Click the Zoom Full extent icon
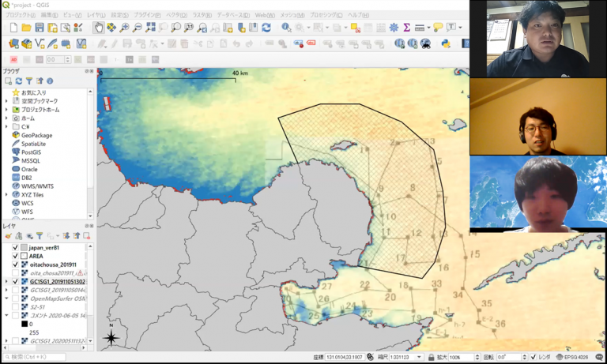This screenshot has width=607, height=364. pyautogui.click(x=150, y=28)
